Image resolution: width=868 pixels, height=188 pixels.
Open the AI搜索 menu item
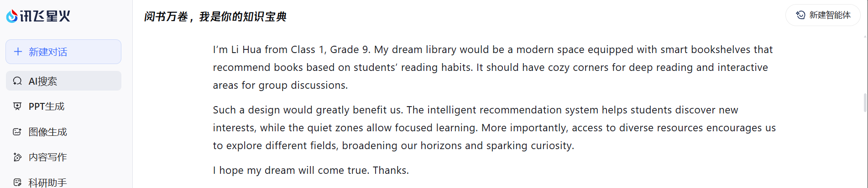63,81
